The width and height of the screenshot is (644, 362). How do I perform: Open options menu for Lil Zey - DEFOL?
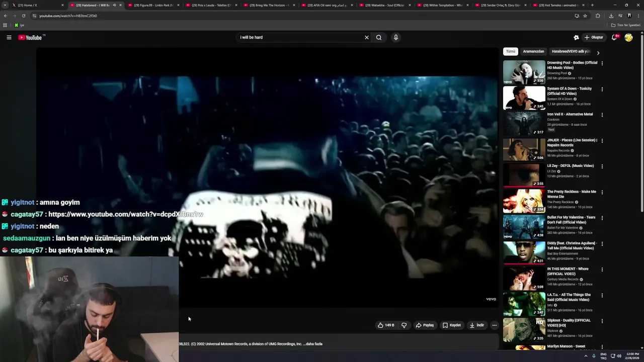click(x=602, y=166)
